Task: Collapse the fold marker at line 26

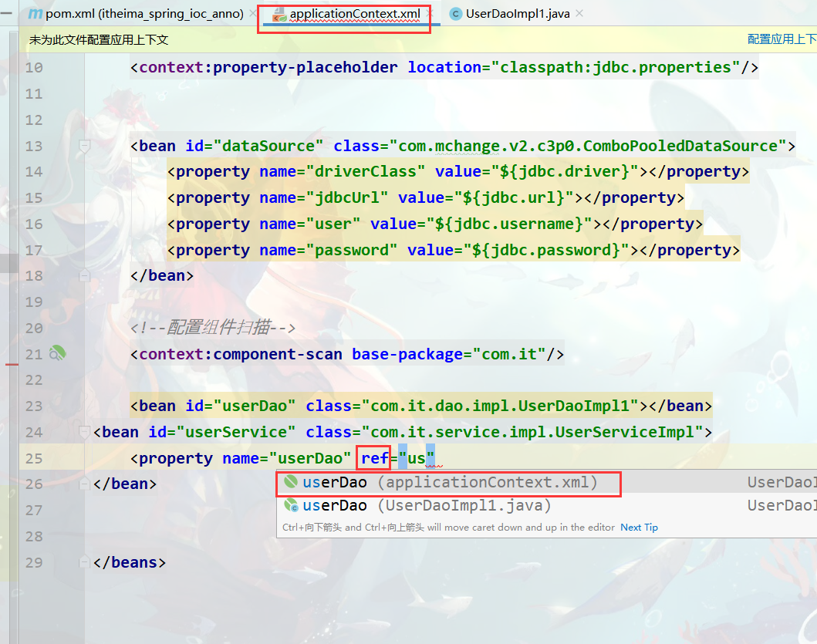Action: click(84, 484)
